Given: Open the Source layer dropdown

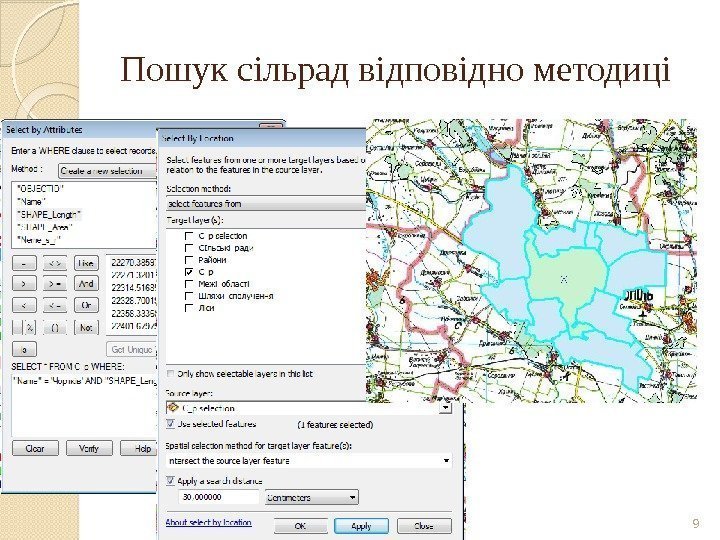Looking at the screenshot, I should pos(445,408).
